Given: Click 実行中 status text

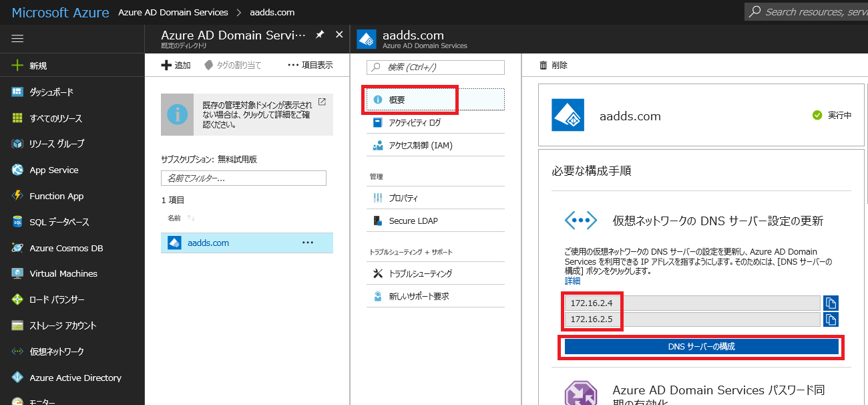Looking at the screenshot, I should click(839, 115).
